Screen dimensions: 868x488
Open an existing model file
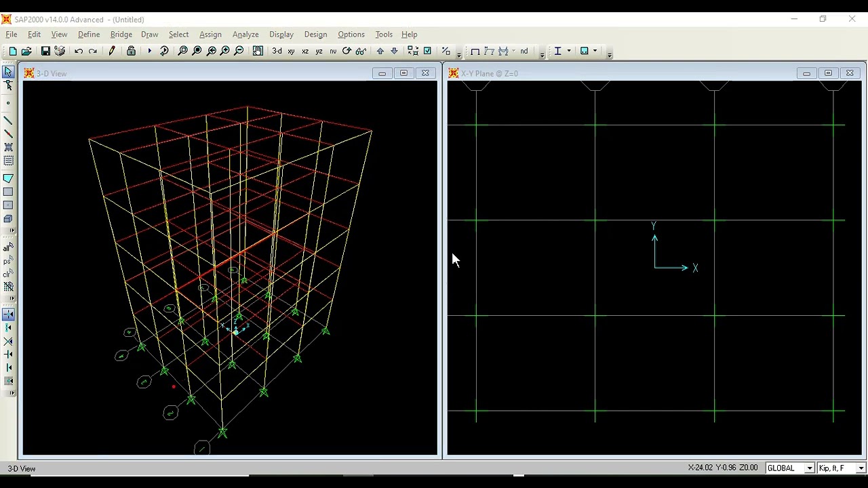coord(26,51)
